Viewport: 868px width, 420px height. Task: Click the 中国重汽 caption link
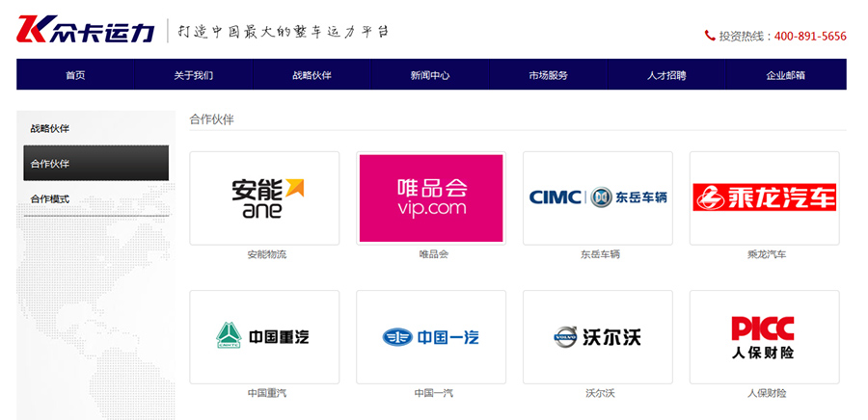[267, 393]
